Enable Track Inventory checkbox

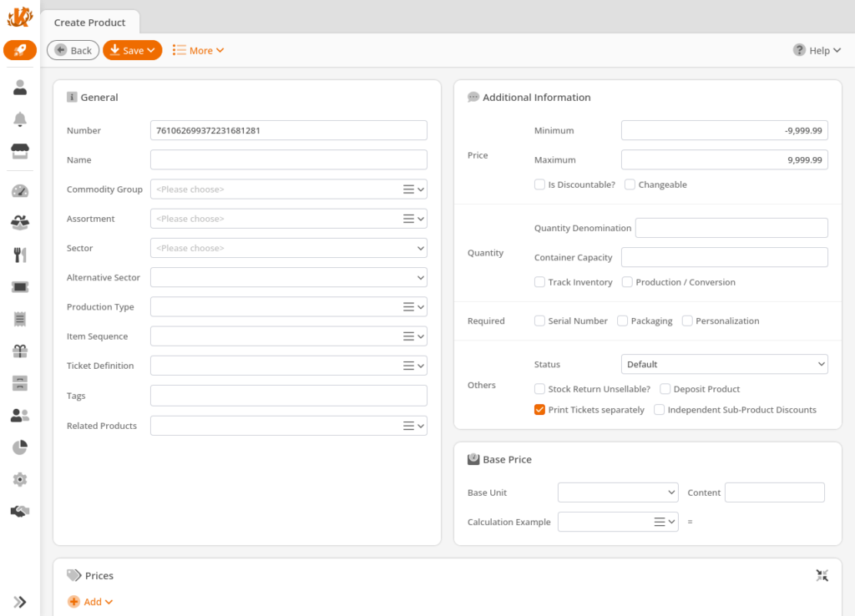coord(539,282)
